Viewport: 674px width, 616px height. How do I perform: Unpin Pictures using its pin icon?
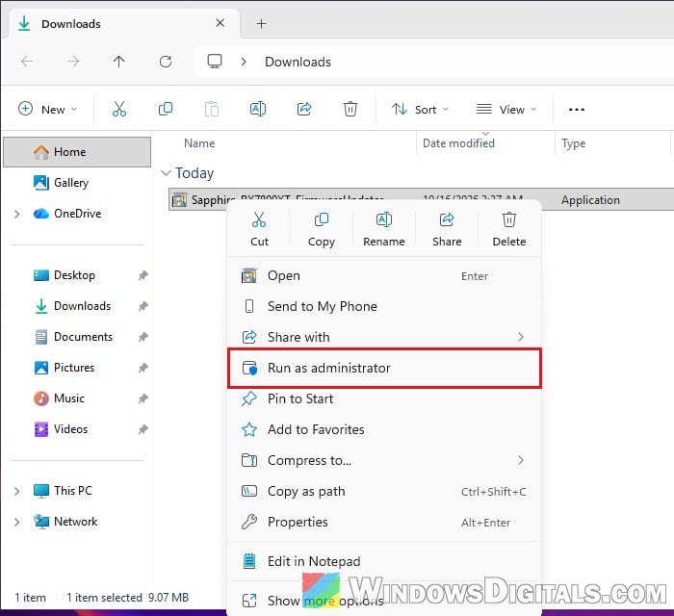click(x=143, y=368)
